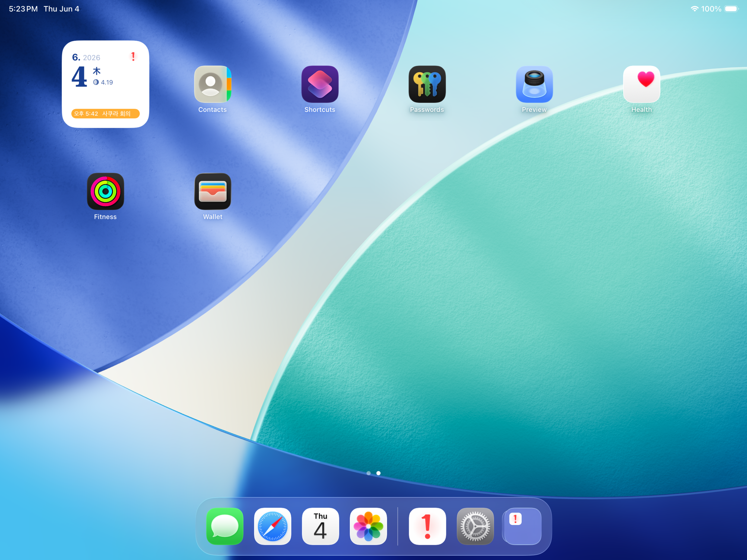This screenshot has width=747, height=560.
Task: Tap the moon phase icon in widget
Action: (96, 82)
